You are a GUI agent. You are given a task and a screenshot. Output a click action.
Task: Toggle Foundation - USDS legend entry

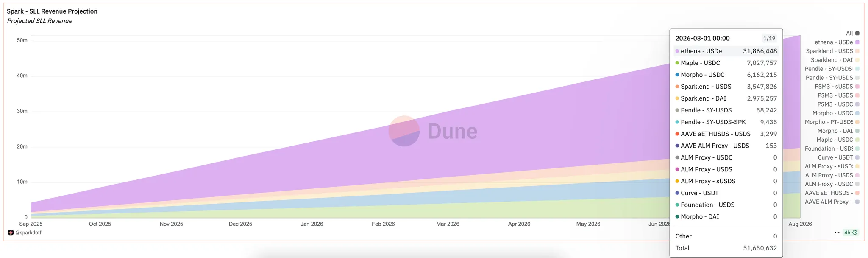coord(829,149)
